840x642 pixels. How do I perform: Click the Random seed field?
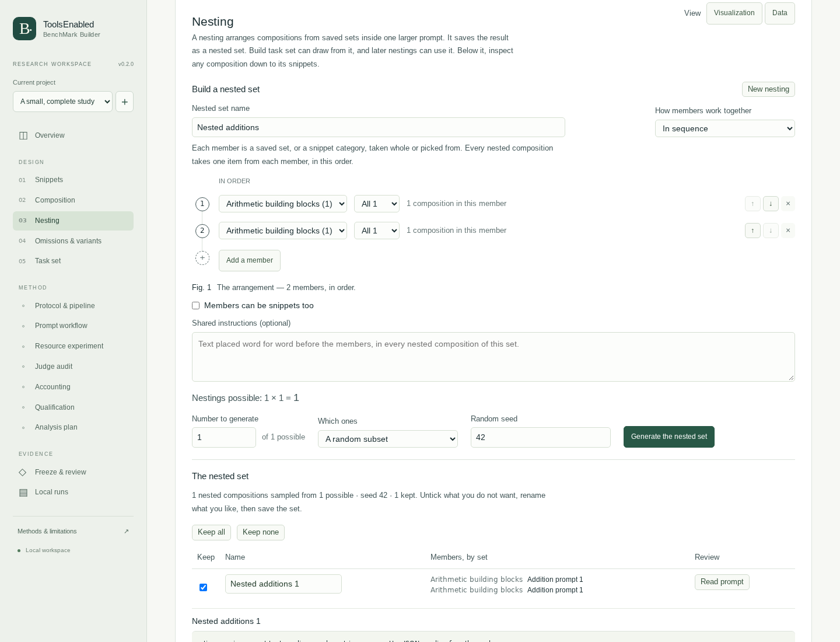[541, 437]
